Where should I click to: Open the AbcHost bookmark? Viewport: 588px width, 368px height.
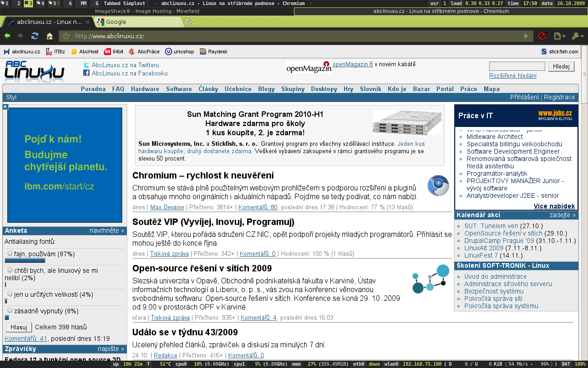85,52
